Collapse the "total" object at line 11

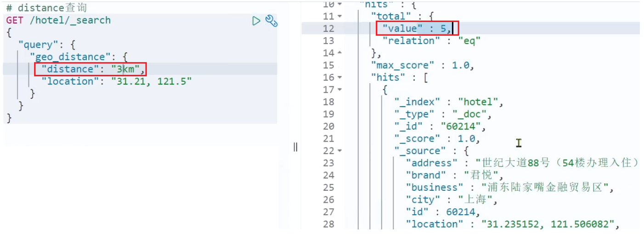pyautogui.click(x=339, y=16)
